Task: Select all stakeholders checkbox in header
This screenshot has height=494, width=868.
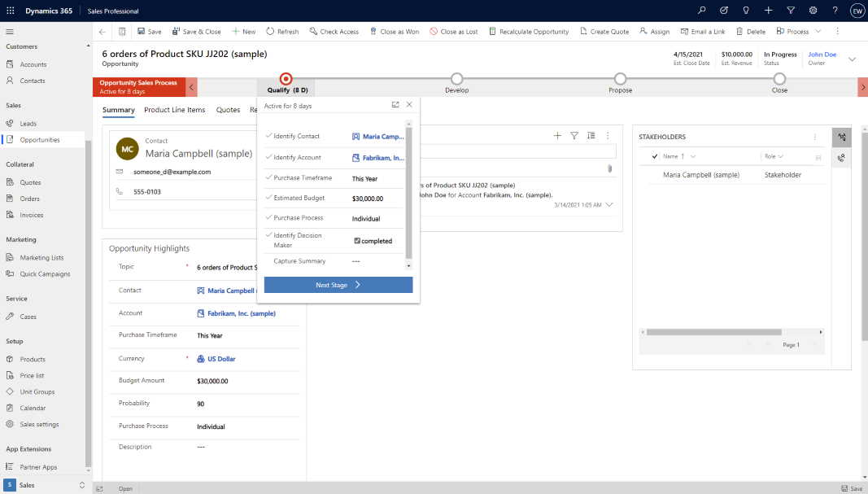Action: click(x=655, y=156)
